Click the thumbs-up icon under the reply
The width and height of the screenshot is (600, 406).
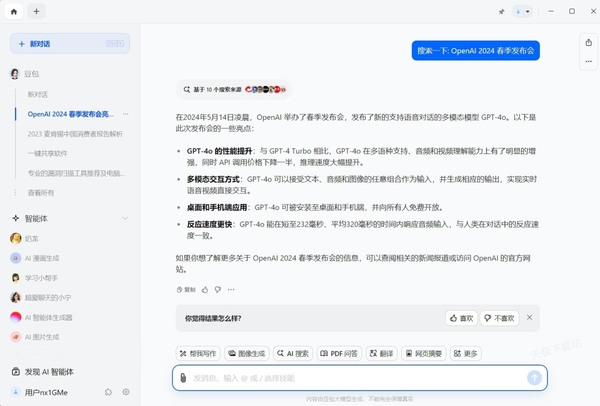click(205, 289)
